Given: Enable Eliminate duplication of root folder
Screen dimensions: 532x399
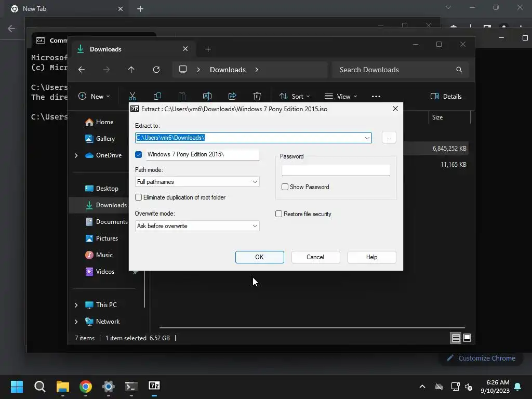Looking at the screenshot, I should point(138,197).
